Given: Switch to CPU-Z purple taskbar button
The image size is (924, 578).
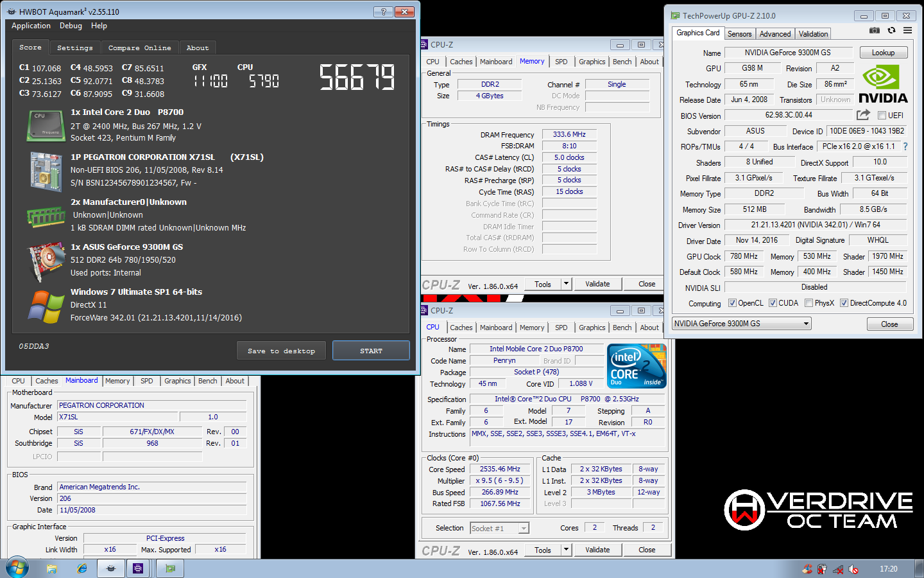Looking at the screenshot, I should [x=138, y=568].
